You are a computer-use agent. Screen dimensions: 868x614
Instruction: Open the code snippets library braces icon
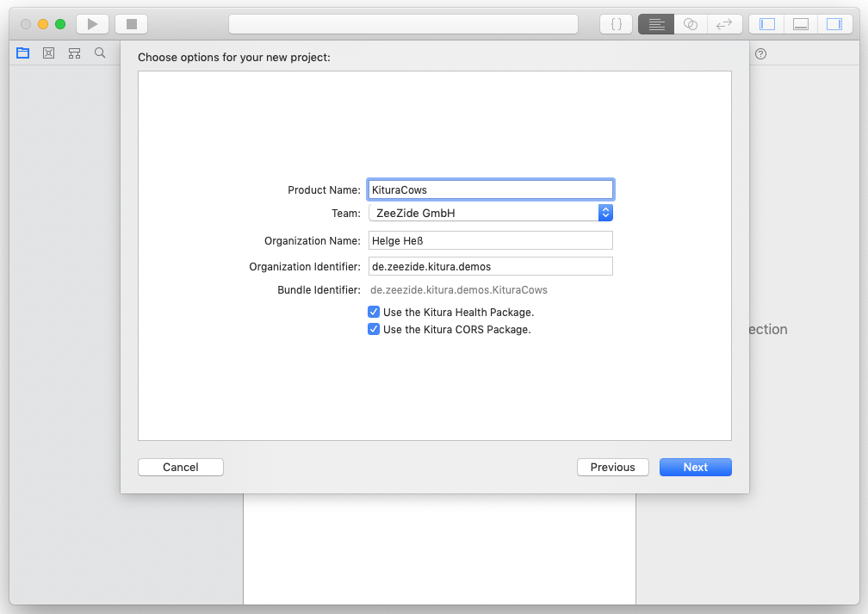tap(617, 24)
